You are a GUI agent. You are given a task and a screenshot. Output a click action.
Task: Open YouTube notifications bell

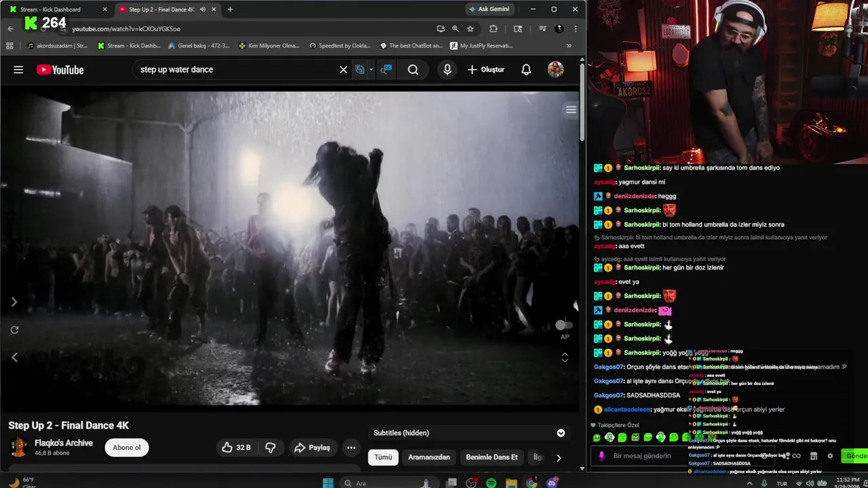[x=526, y=70]
